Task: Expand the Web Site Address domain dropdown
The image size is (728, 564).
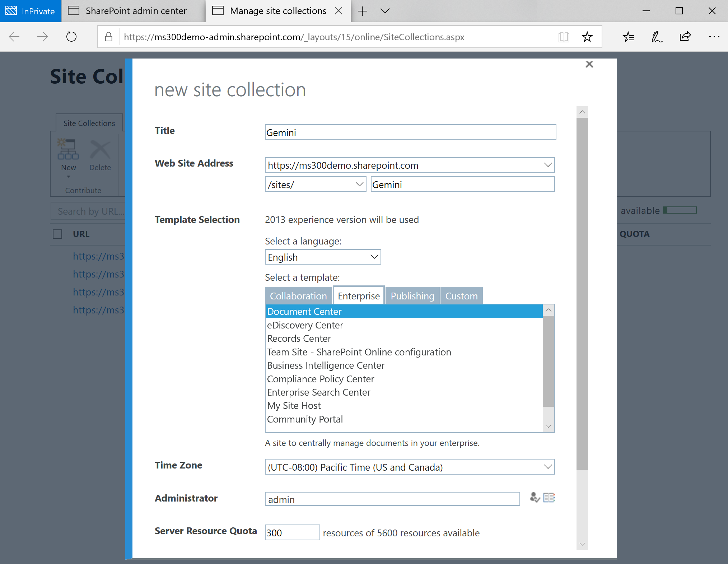Action: pos(547,165)
